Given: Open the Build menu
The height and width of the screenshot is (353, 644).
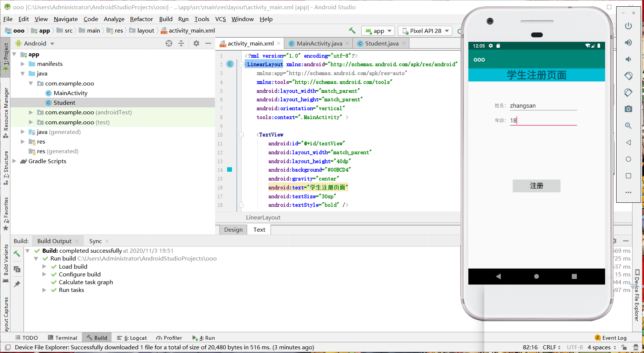Looking at the screenshot, I should tap(166, 19).
